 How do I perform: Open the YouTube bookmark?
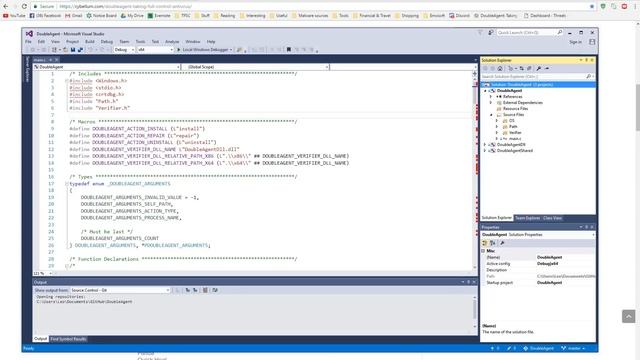point(14,16)
